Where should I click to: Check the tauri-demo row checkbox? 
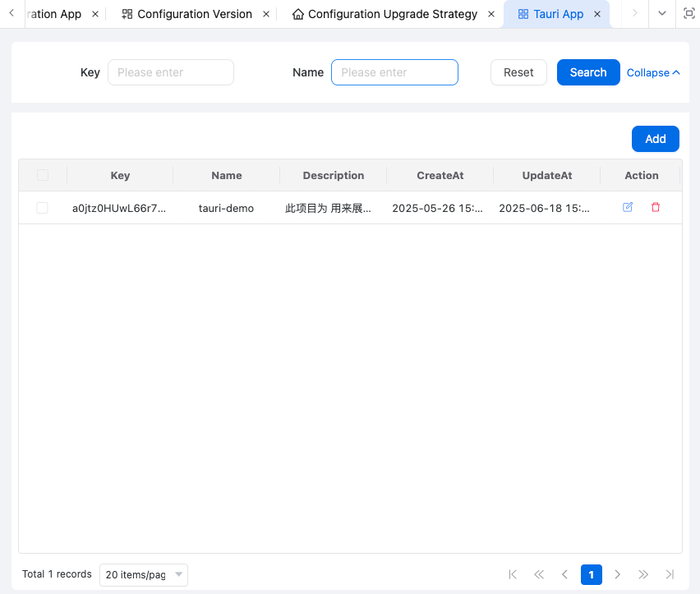click(43, 208)
